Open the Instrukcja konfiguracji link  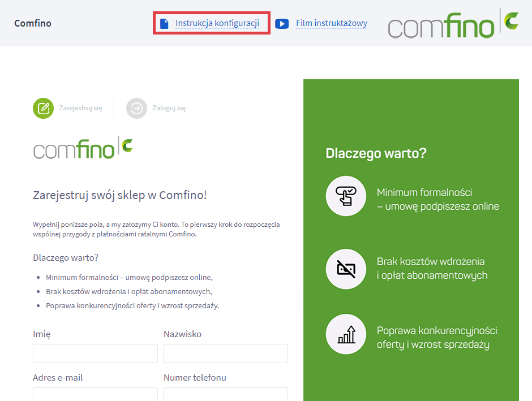(x=217, y=23)
